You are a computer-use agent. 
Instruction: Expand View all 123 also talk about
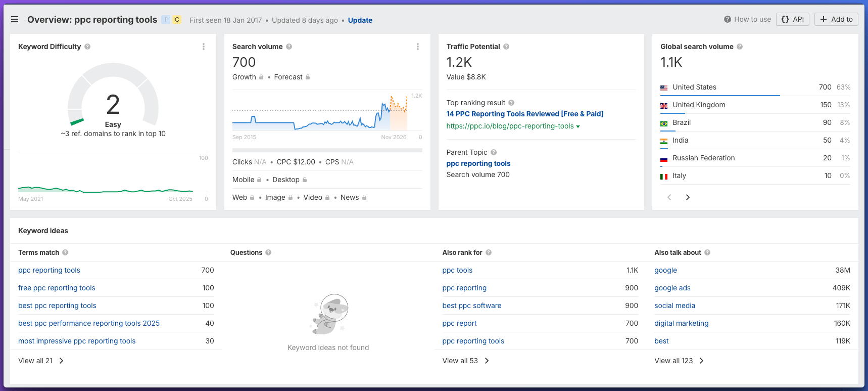click(x=679, y=361)
